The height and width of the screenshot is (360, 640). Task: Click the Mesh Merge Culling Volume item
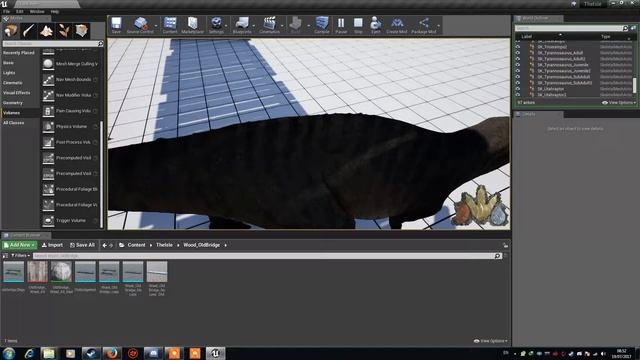coord(70,64)
